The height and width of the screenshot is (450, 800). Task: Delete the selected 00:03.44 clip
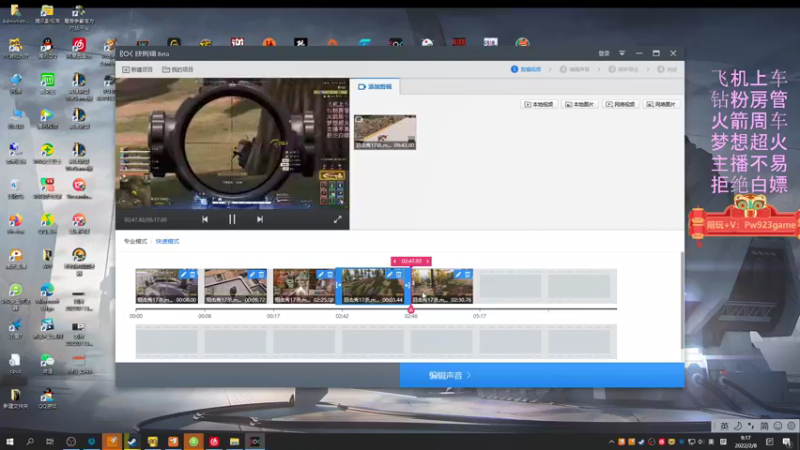pyautogui.click(x=399, y=274)
